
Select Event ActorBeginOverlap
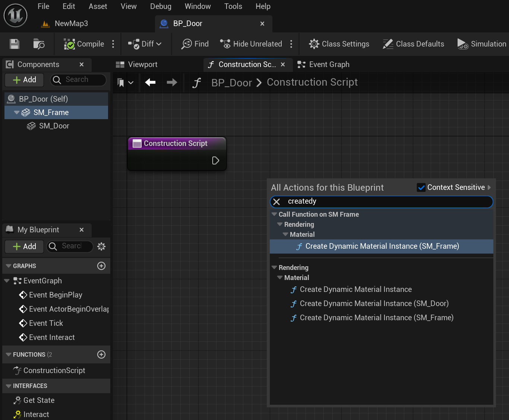[x=64, y=309]
